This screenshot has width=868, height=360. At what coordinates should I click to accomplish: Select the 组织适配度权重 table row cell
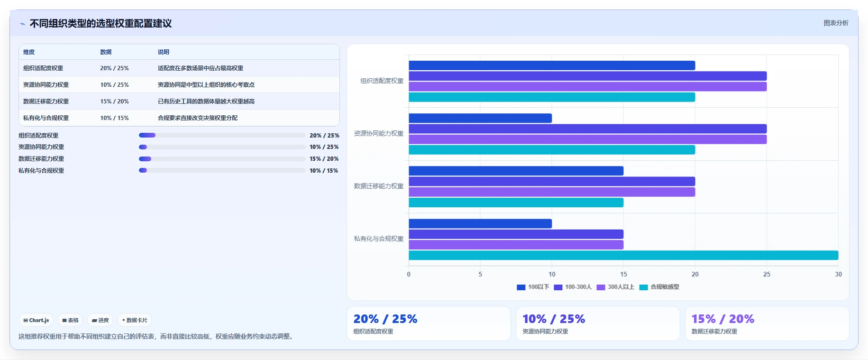click(43, 68)
